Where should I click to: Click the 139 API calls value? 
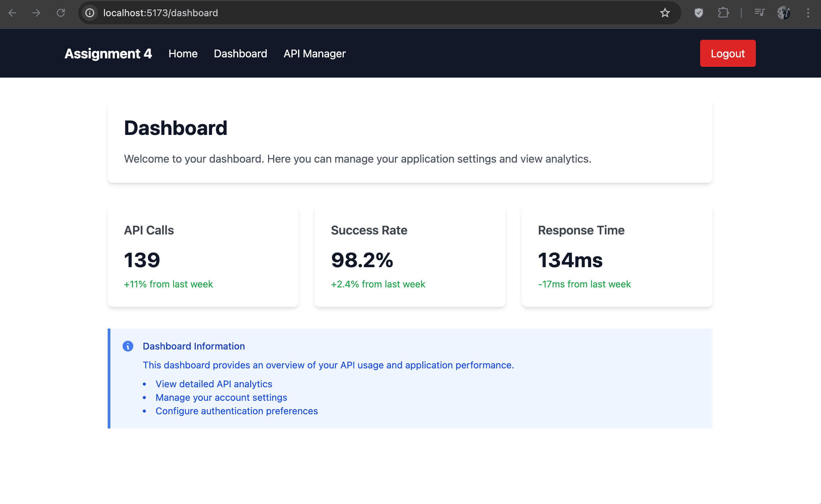[x=142, y=260]
